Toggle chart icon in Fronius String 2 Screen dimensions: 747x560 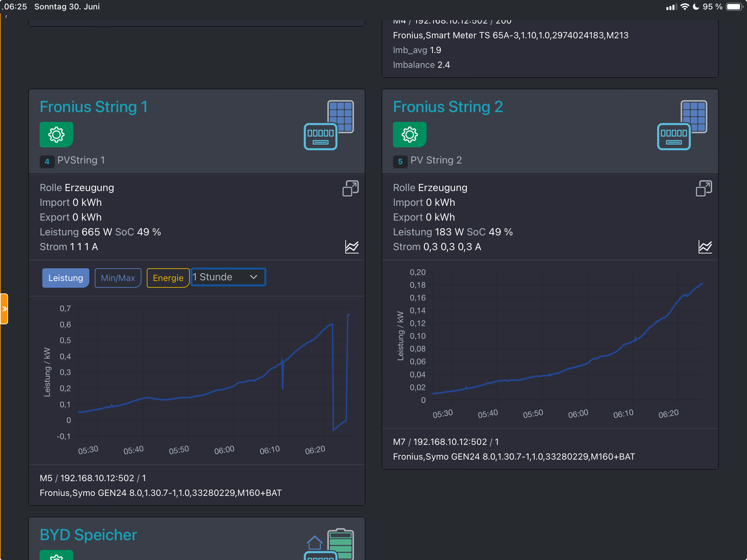point(705,247)
